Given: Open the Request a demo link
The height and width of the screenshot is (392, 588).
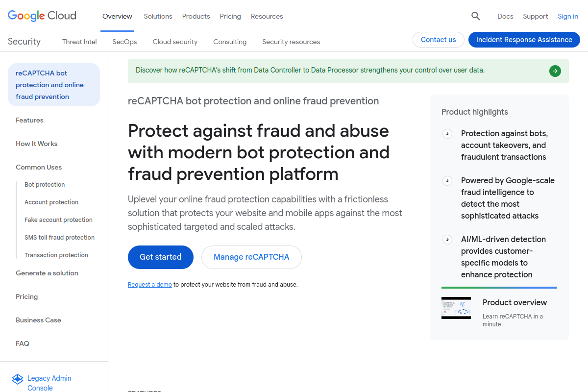Looking at the screenshot, I should click(149, 284).
